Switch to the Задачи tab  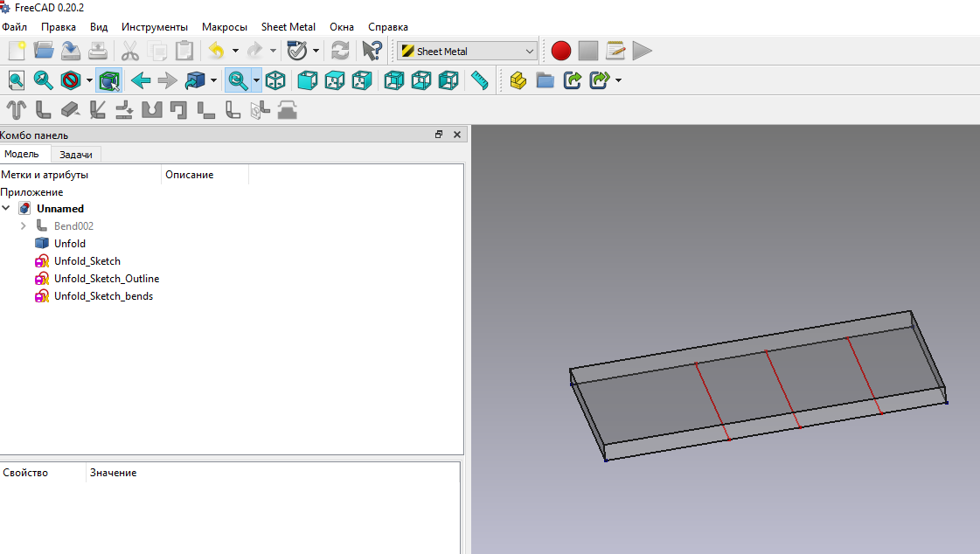point(76,155)
